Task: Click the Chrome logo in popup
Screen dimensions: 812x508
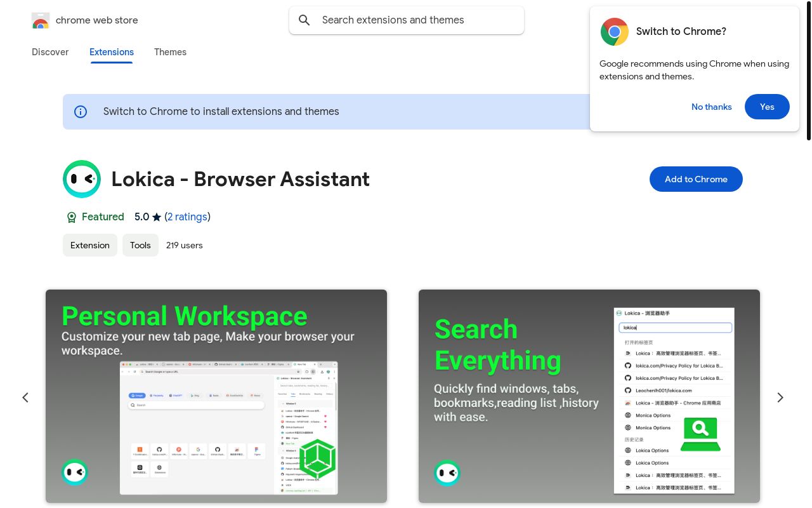Action: pos(614,32)
